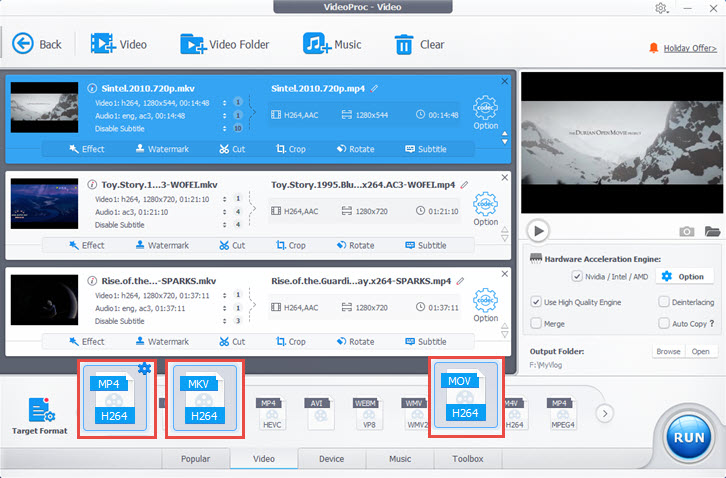
Task: Show info for the Rise.of.the SPARKS.mkv file
Action: (92, 281)
